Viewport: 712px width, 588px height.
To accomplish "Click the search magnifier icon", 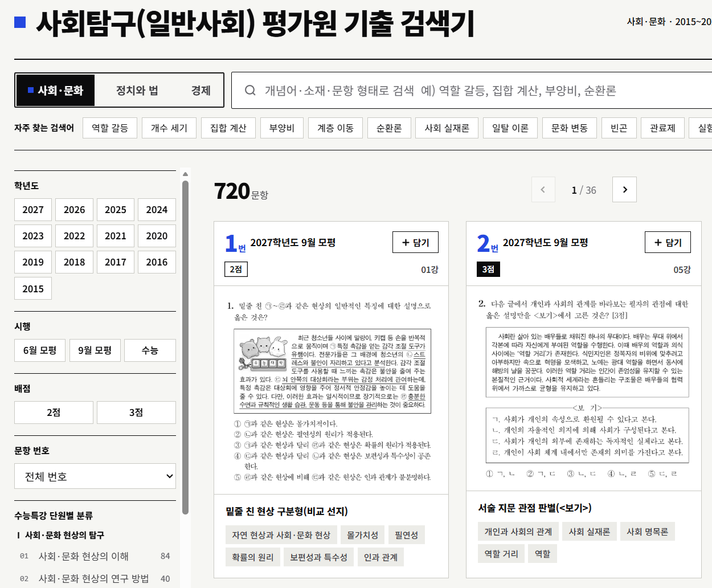I will click(x=250, y=91).
